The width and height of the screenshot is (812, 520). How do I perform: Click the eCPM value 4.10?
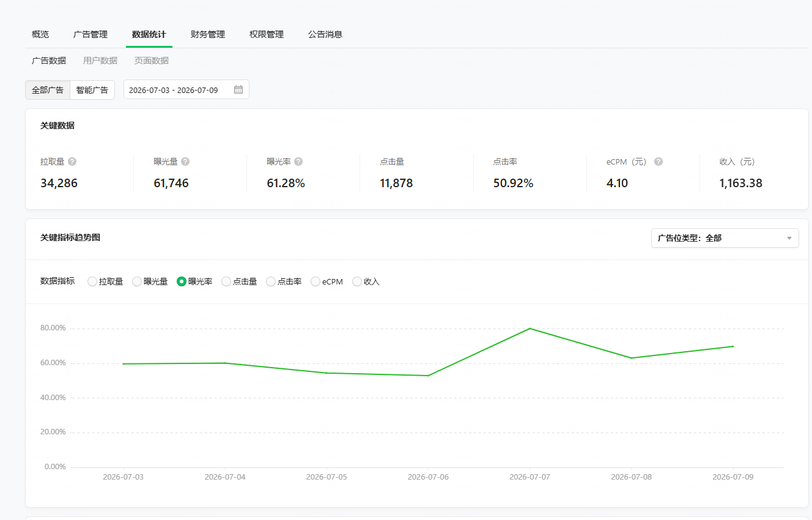(617, 183)
